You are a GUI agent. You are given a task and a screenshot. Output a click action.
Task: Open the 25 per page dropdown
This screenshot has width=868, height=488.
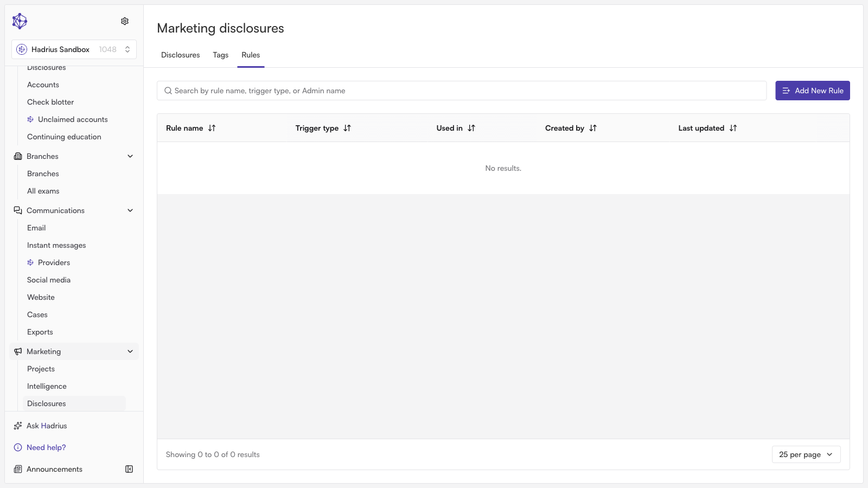point(806,454)
